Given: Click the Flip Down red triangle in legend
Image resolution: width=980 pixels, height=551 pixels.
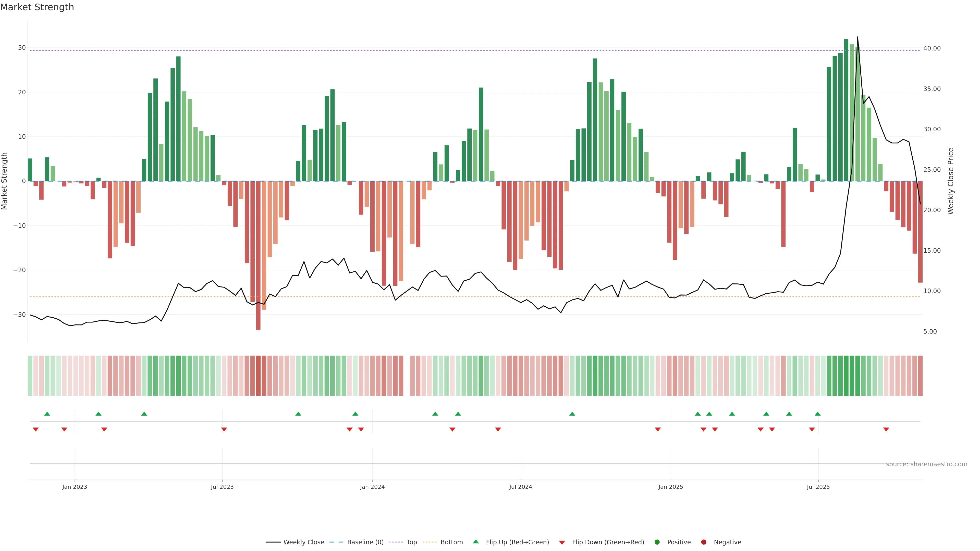Looking at the screenshot, I should (562, 543).
